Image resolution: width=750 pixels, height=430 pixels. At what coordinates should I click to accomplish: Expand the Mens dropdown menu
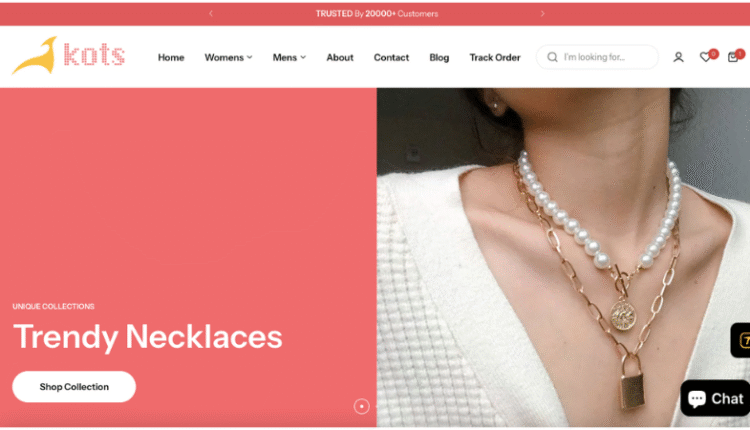point(289,57)
